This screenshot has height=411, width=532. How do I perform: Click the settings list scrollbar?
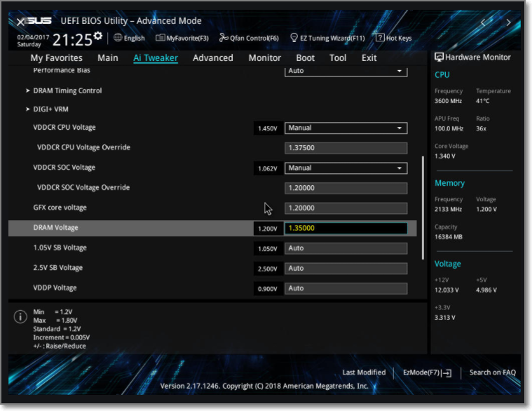[x=423, y=208]
